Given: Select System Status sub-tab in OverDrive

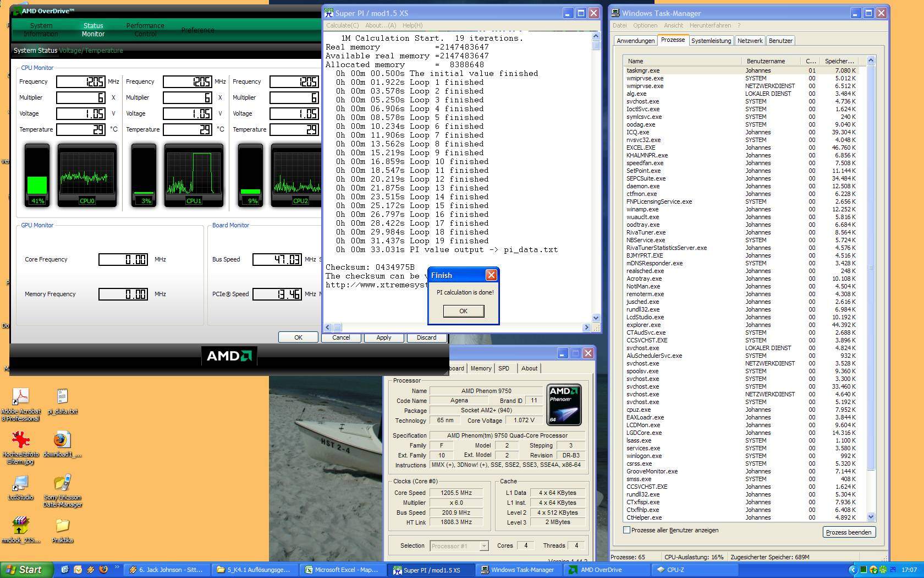Looking at the screenshot, I should click(x=35, y=50).
